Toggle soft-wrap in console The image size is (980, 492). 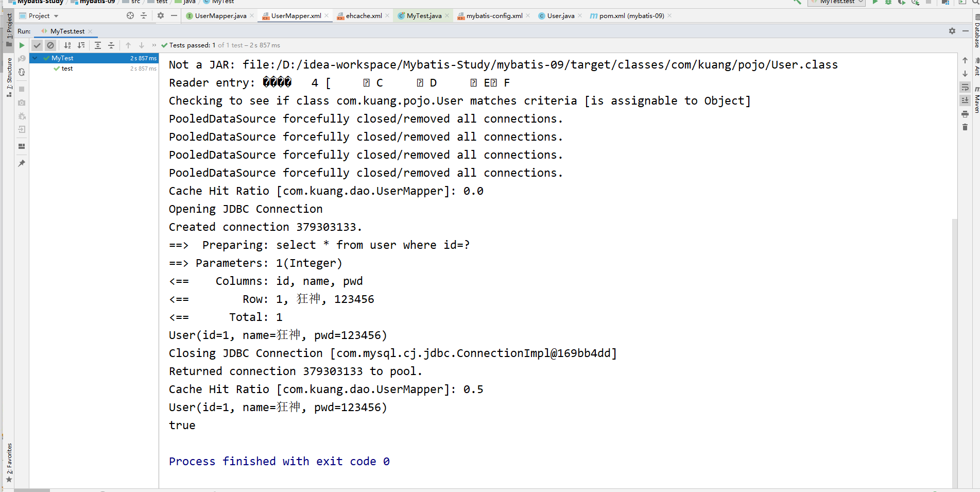pyautogui.click(x=965, y=87)
